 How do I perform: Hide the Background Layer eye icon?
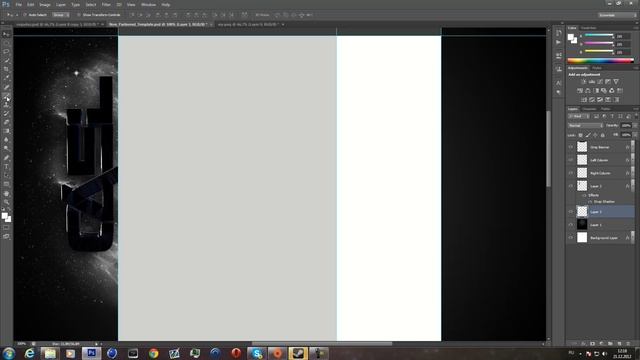pos(571,238)
